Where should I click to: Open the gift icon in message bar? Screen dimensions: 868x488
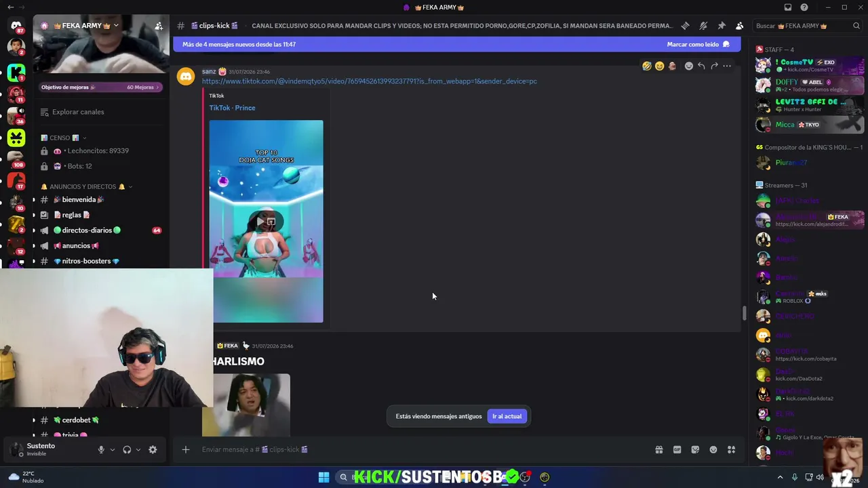pos(658,449)
